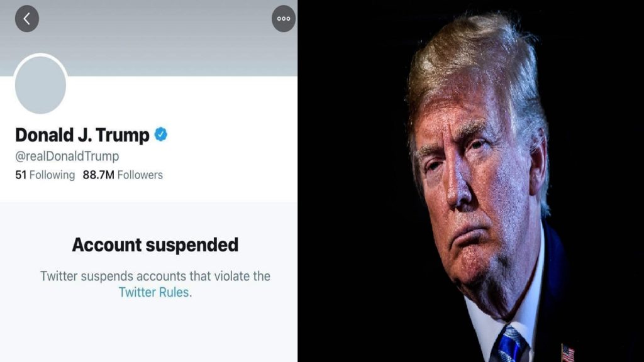Select the @realDonaldTrump handle

tap(67, 156)
